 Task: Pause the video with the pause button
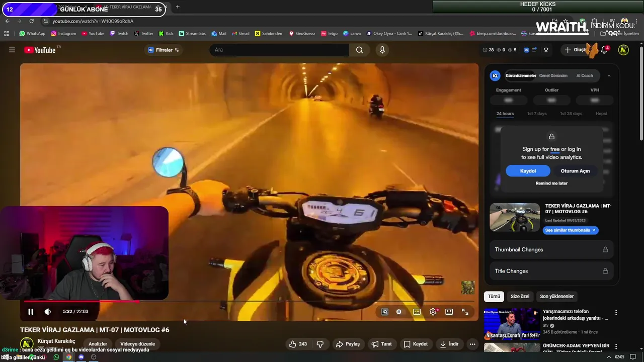point(31,312)
